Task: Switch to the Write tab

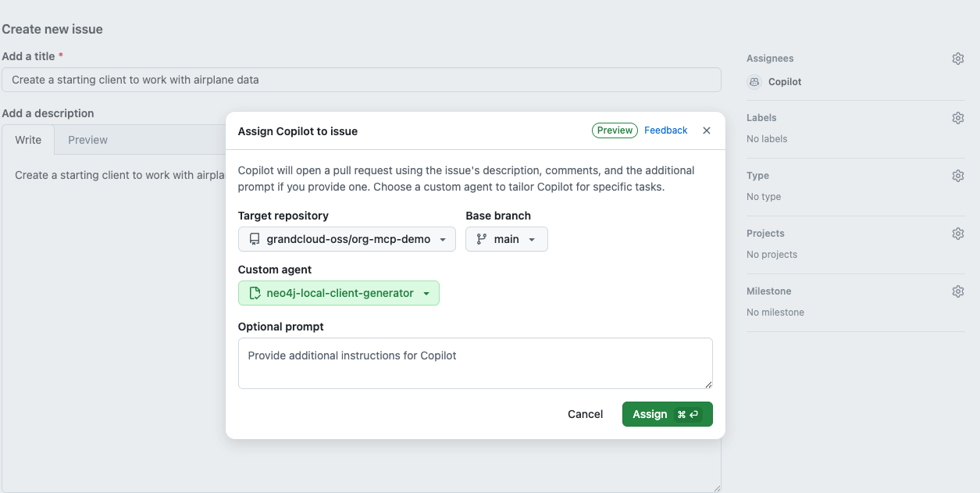Action: pos(28,140)
